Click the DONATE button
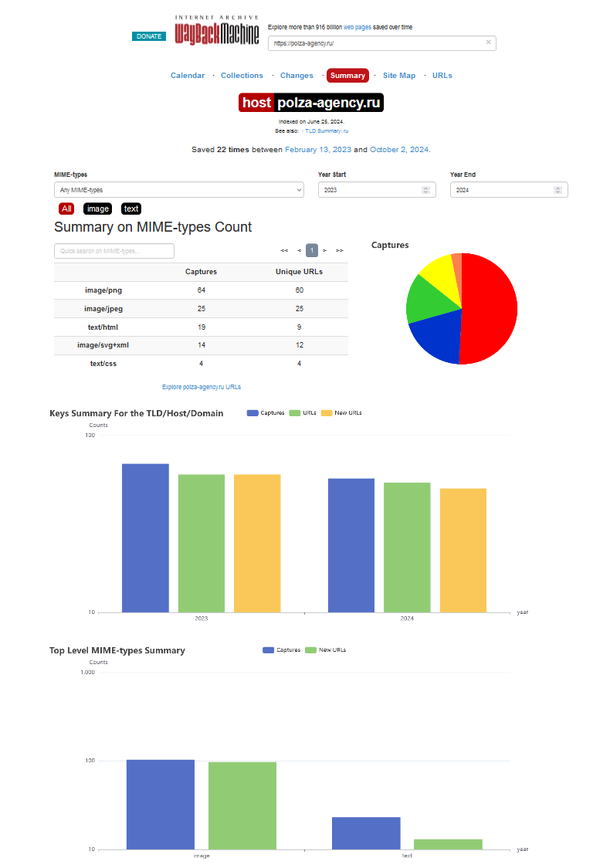Viewport: 610px width, 868px height. 149,36
